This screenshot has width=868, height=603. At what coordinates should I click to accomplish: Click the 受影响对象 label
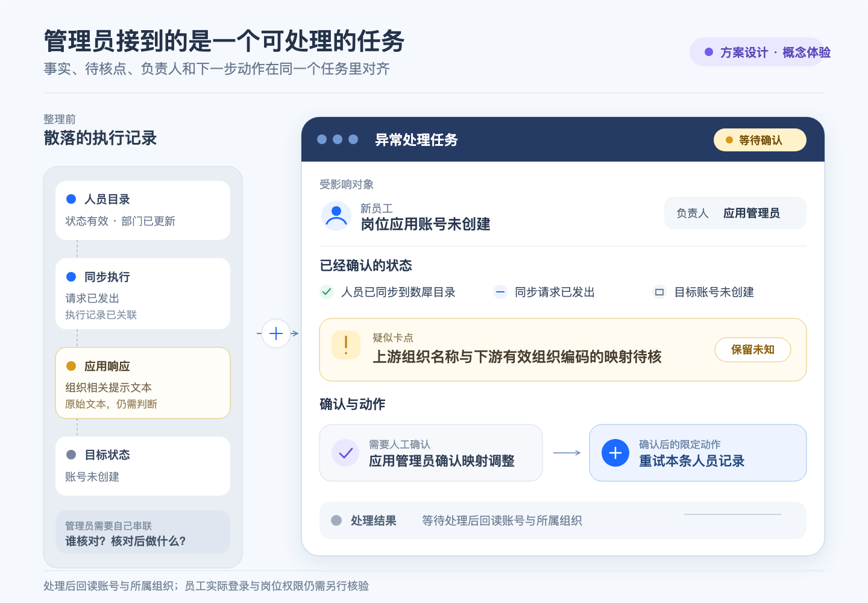(347, 185)
